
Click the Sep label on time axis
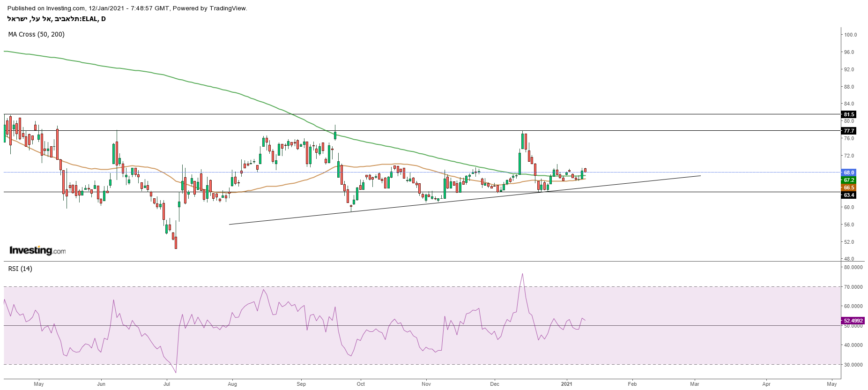coord(301,384)
